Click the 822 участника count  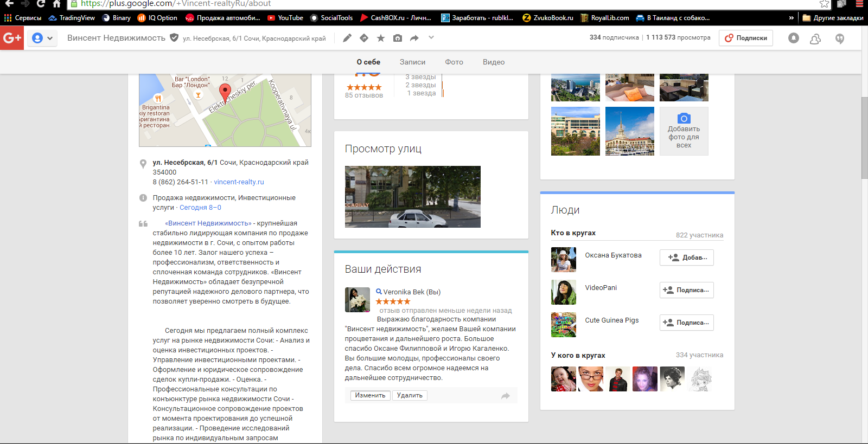699,235
